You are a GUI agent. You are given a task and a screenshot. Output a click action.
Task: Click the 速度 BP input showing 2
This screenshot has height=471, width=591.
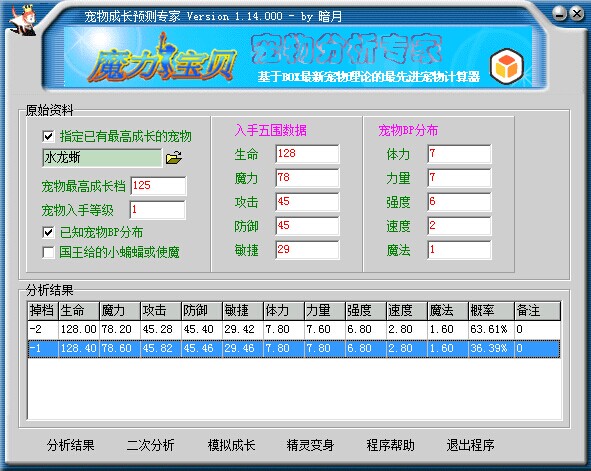[460, 226]
